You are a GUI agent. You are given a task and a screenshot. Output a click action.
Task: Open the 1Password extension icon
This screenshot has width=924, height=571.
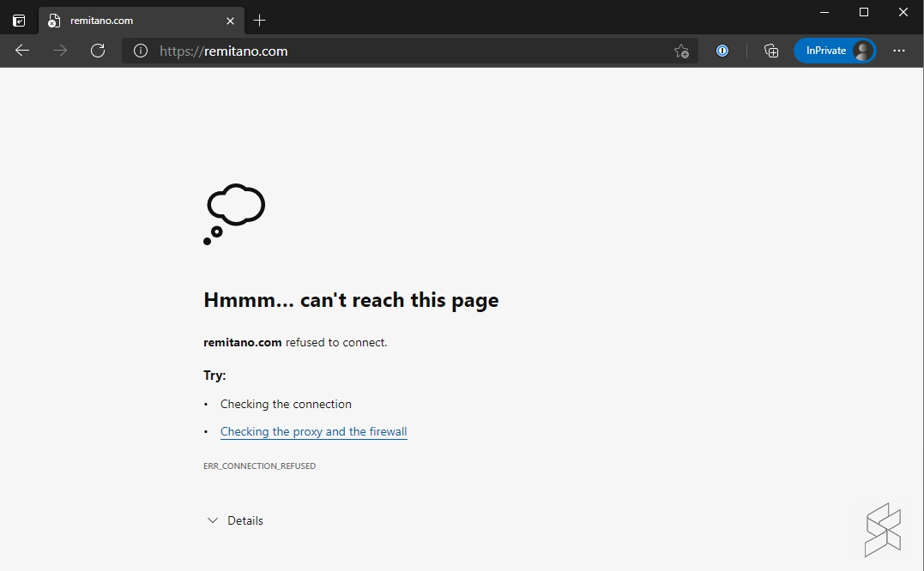click(x=722, y=51)
